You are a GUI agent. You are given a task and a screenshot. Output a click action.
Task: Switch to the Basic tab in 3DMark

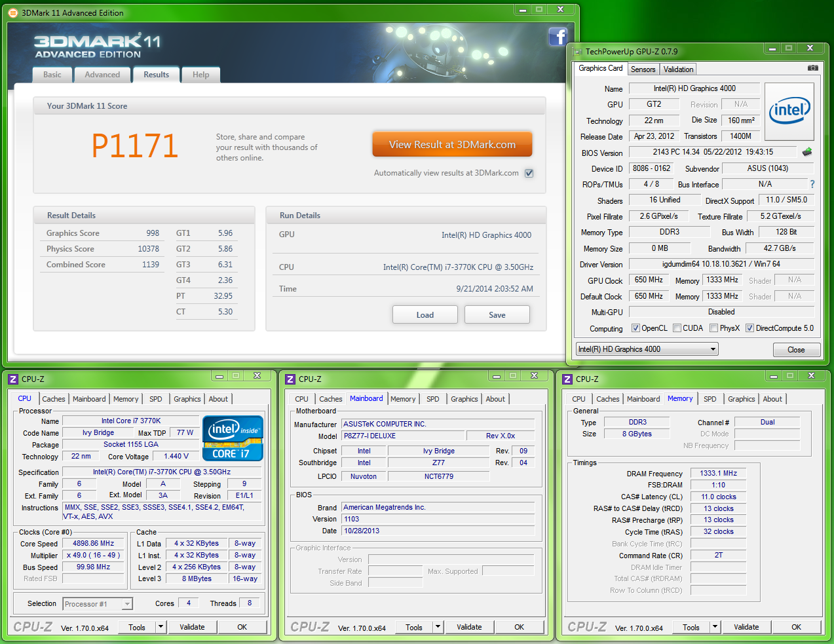tap(52, 75)
